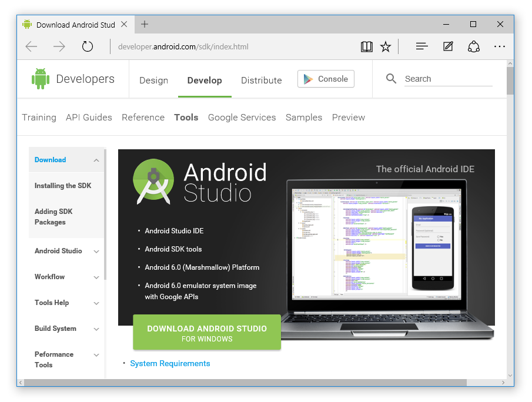Screen dimensions: 532x402
Task: Click the Android Studio compass logo
Action: [153, 182]
